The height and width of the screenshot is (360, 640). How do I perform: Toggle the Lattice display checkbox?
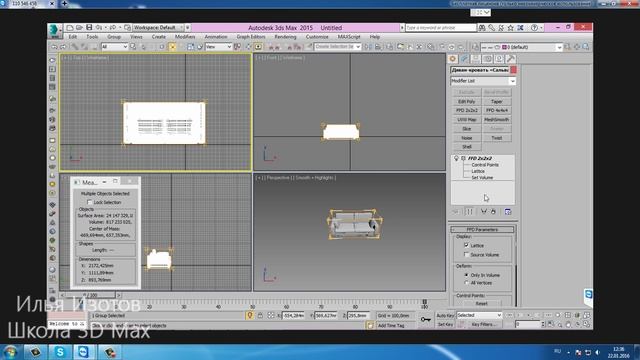[x=467, y=245]
